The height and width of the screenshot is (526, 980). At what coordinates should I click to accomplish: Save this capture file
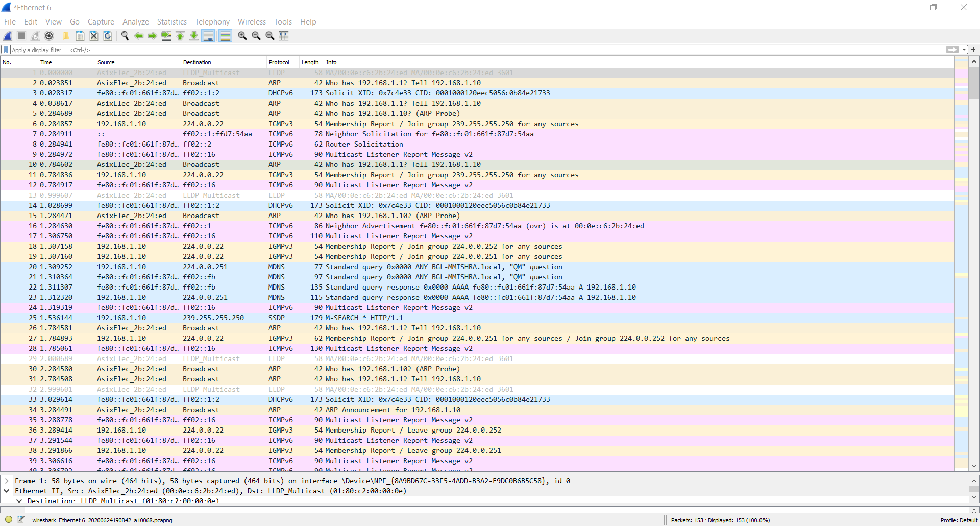coord(80,36)
